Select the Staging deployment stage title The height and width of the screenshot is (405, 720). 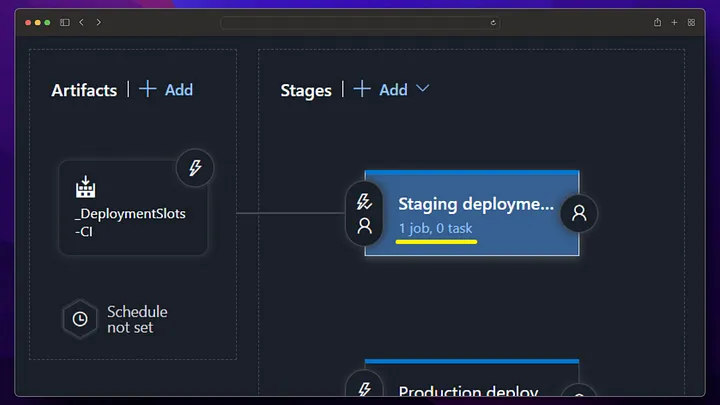click(476, 204)
